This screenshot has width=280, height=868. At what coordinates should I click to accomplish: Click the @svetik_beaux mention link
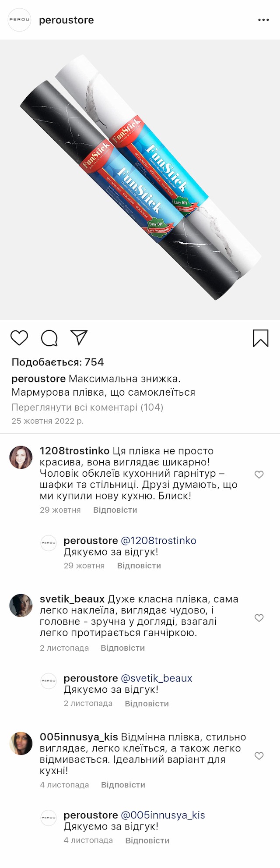(x=156, y=678)
